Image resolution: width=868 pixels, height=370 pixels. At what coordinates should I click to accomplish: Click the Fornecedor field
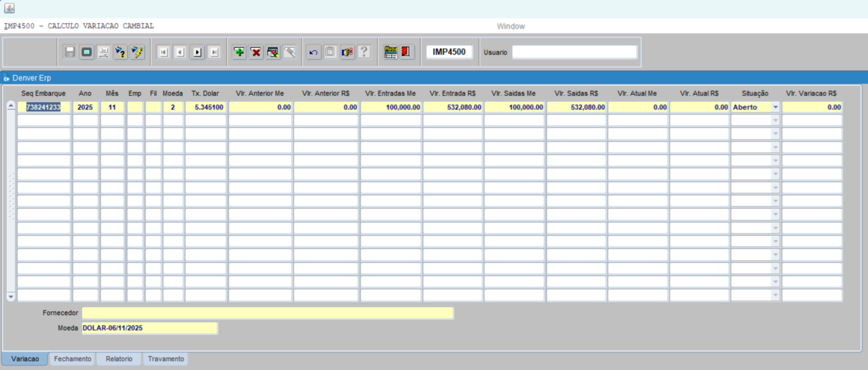268,313
